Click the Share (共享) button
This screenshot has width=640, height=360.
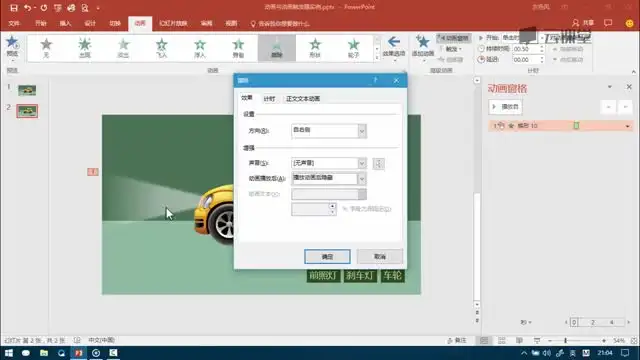click(x=583, y=23)
